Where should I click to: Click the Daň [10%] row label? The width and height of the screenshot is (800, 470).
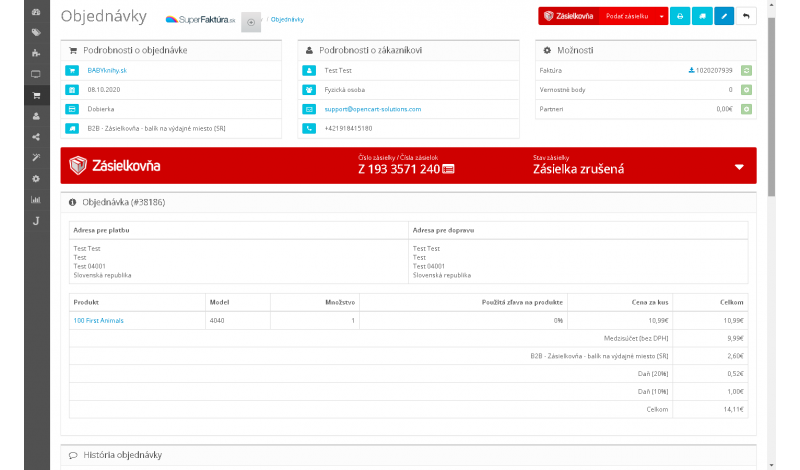pyautogui.click(x=653, y=391)
